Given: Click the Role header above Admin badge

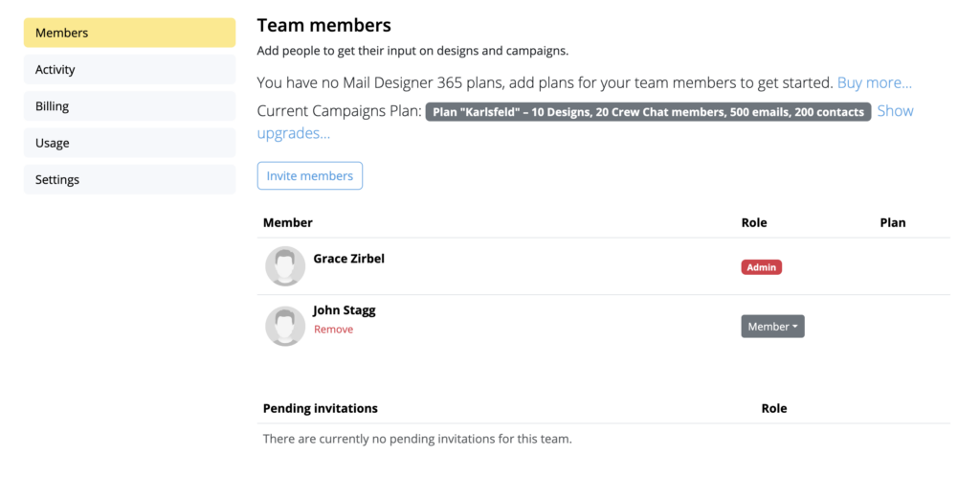Looking at the screenshot, I should [754, 222].
